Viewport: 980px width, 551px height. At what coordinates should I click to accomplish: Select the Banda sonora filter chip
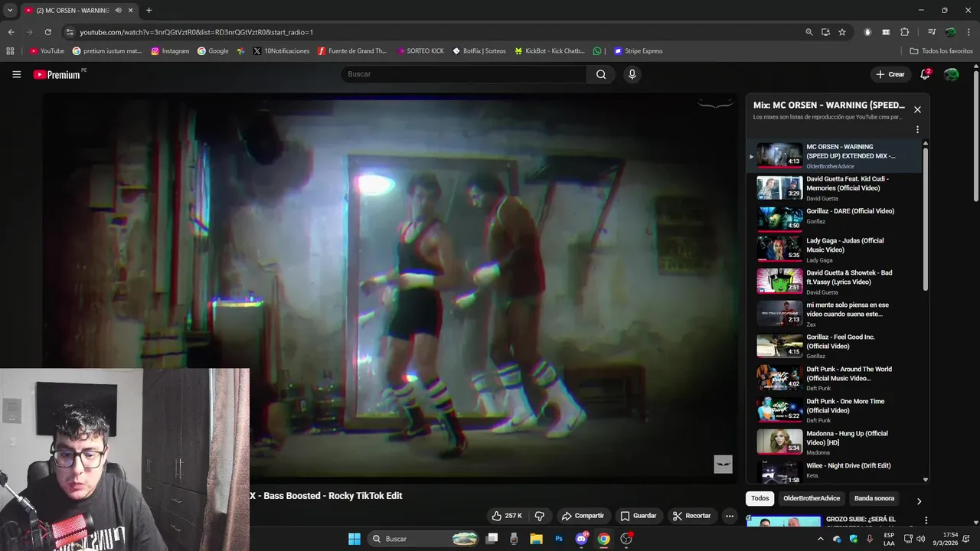pyautogui.click(x=874, y=498)
